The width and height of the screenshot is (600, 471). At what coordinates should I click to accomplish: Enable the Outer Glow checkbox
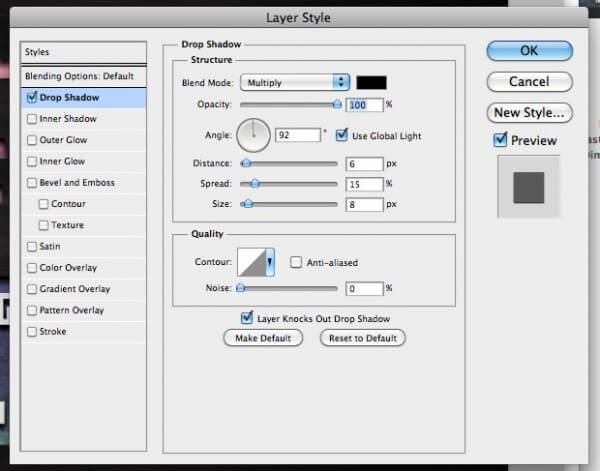coord(32,140)
